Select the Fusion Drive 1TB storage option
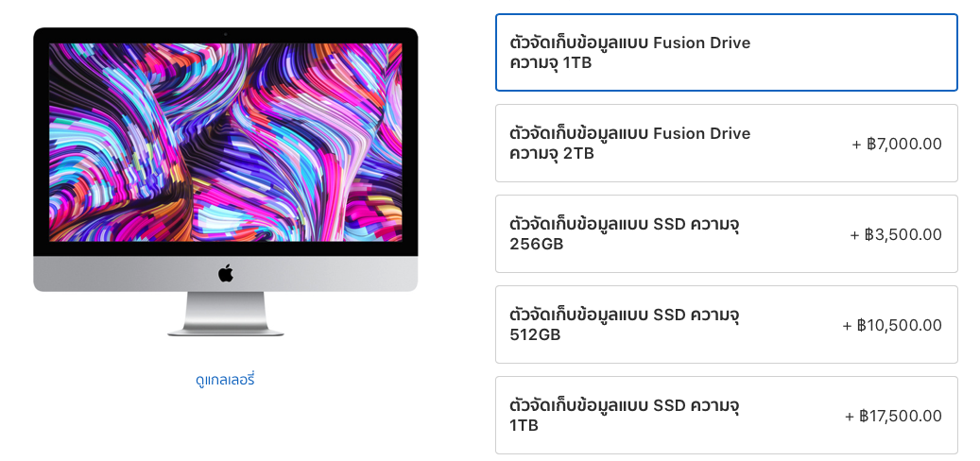This screenshot has height=461, width=980. 726,53
